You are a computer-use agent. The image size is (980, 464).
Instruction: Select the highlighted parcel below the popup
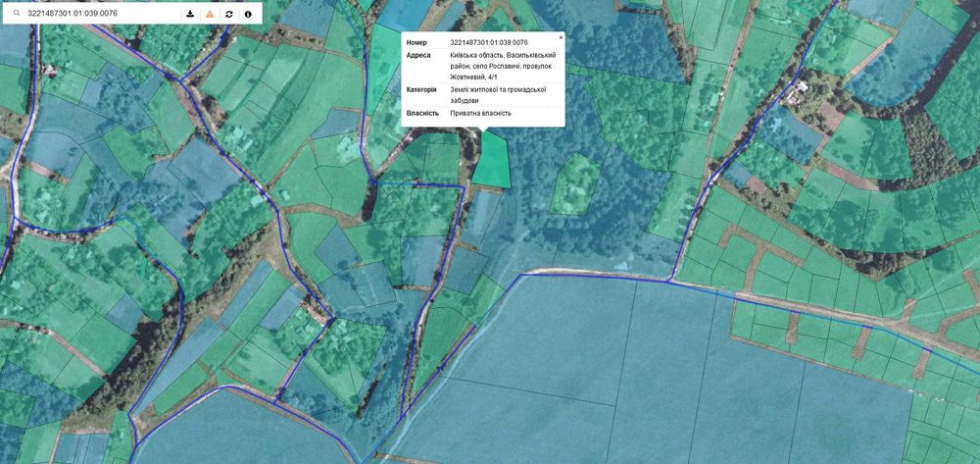[491, 161]
